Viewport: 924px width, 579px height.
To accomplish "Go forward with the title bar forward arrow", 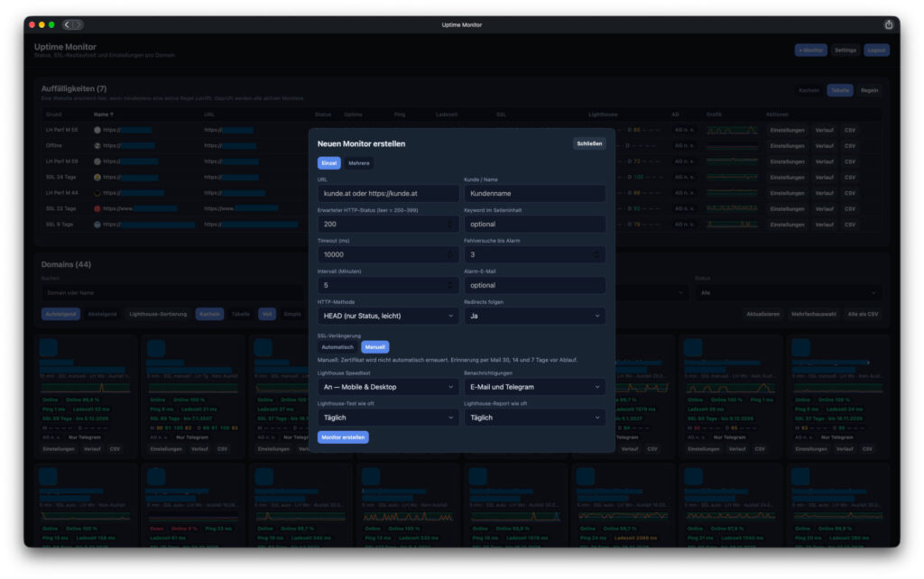I will (78, 24).
